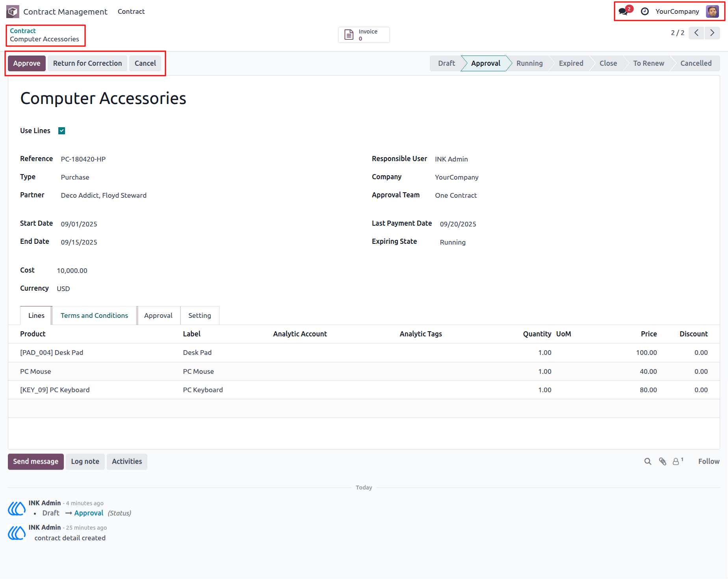Open the Invoice document stat button

(364, 35)
